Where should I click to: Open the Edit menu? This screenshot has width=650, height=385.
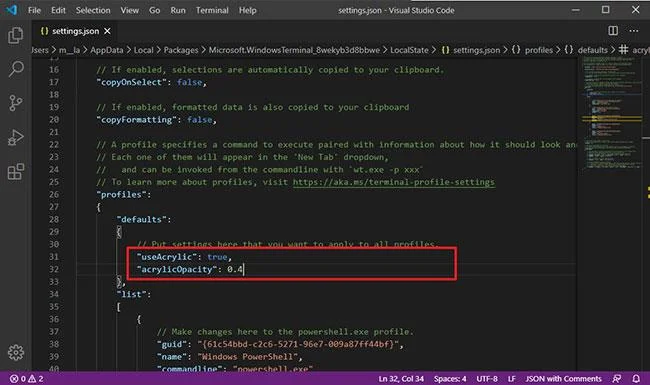click(58, 10)
